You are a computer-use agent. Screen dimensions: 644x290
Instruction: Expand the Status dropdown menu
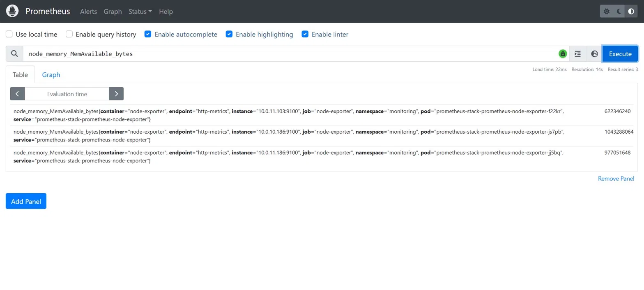[140, 12]
